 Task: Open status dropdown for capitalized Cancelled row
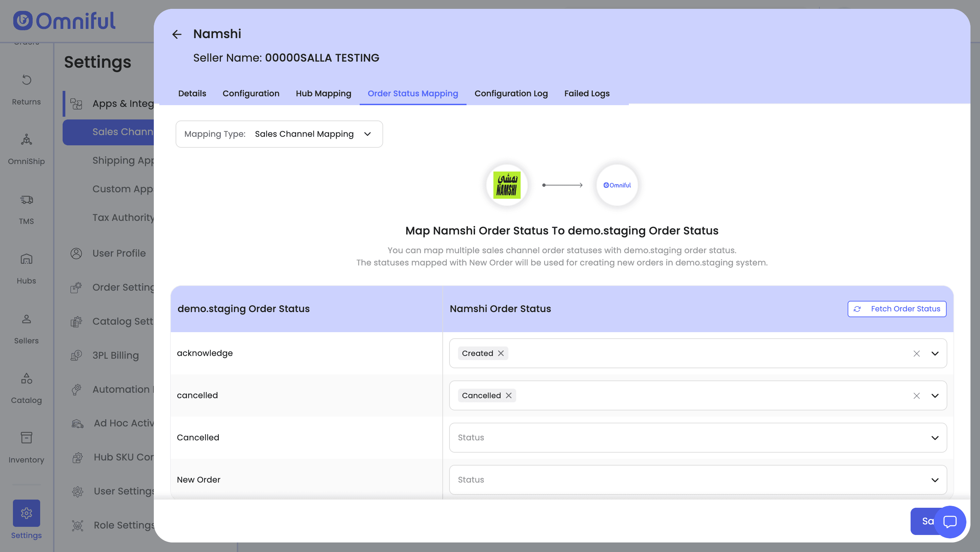(934, 438)
